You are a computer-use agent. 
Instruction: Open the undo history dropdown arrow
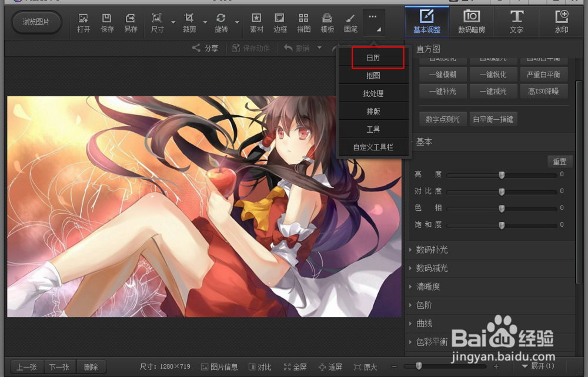click(319, 48)
